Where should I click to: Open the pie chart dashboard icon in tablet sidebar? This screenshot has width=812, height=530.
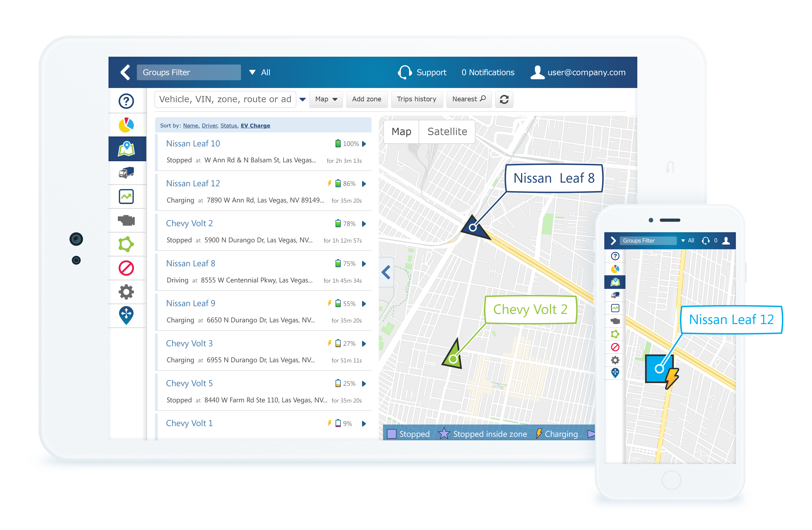click(x=126, y=125)
